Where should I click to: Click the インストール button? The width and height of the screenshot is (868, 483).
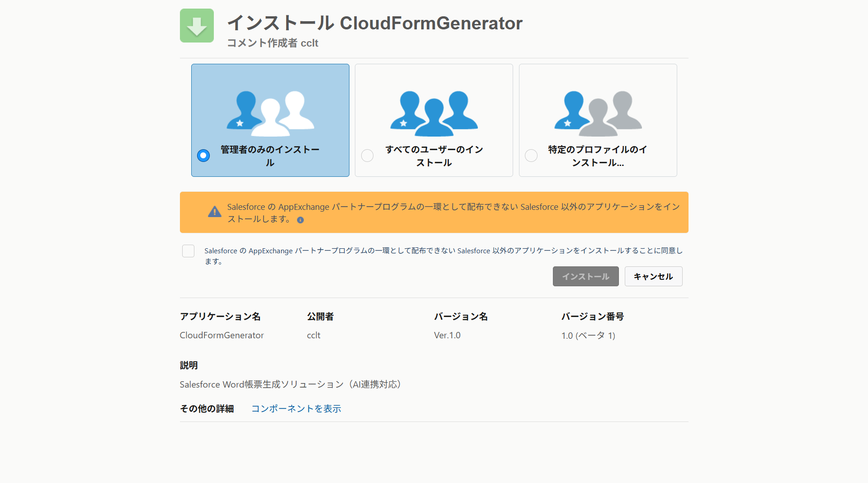tap(585, 276)
